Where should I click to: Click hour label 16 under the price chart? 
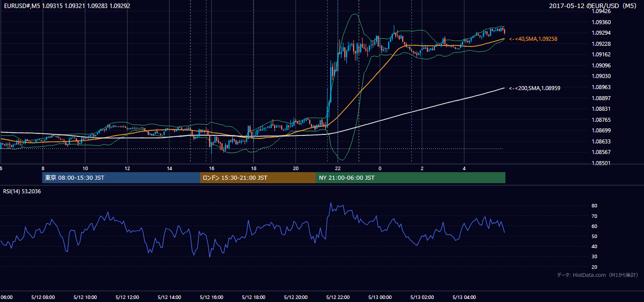(212, 168)
